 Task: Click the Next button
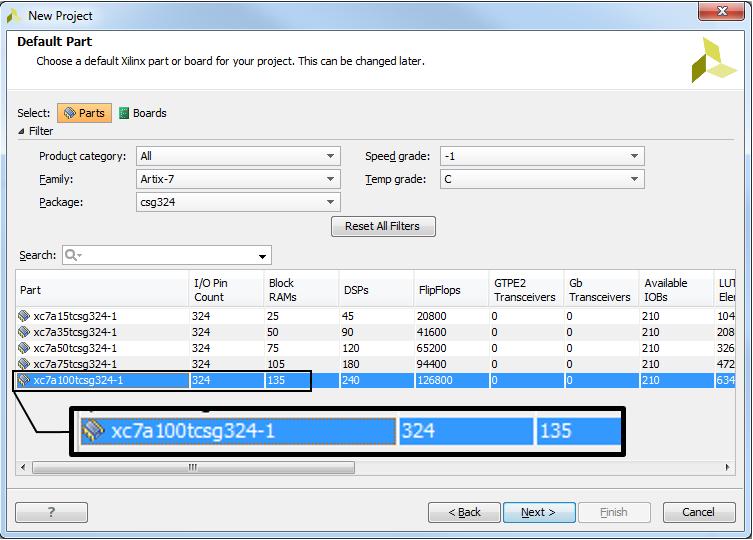click(x=539, y=512)
